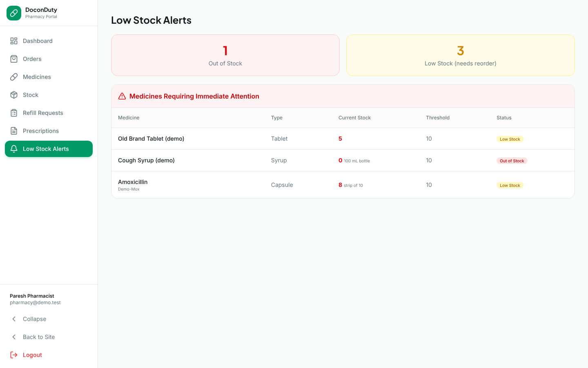Viewport: 588px width, 368px height.
Task: Click Paresh Pharmacist user name
Action: pyautogui.click(x=32, y=296)
